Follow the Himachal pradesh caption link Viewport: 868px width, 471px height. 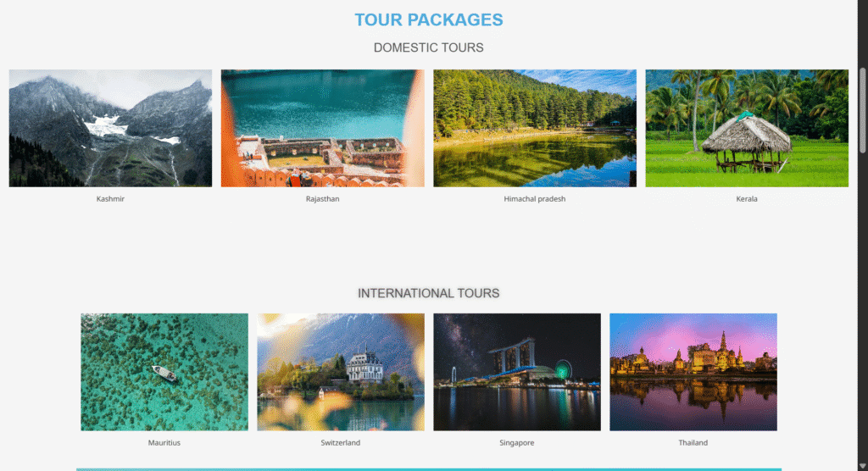click(535, 199)
